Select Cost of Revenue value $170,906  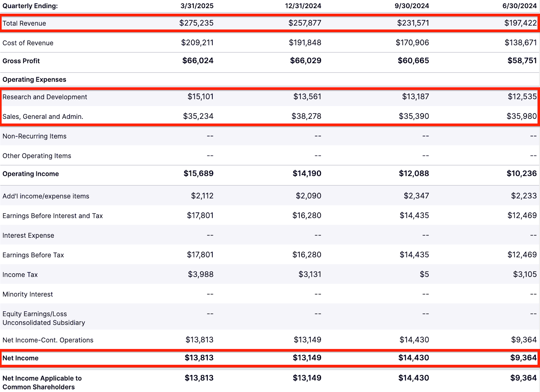412,43
